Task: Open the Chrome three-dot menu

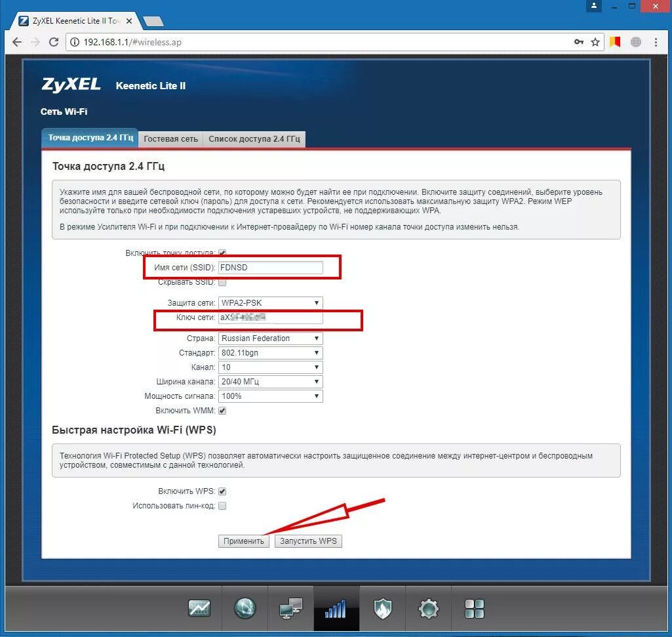Action: tap(656, 42)
